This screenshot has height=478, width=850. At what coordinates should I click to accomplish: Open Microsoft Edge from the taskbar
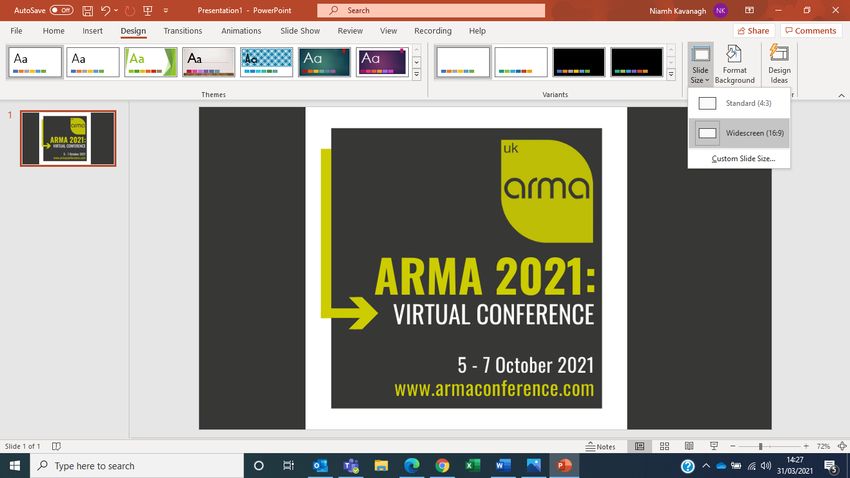click(x=412, y=466)
